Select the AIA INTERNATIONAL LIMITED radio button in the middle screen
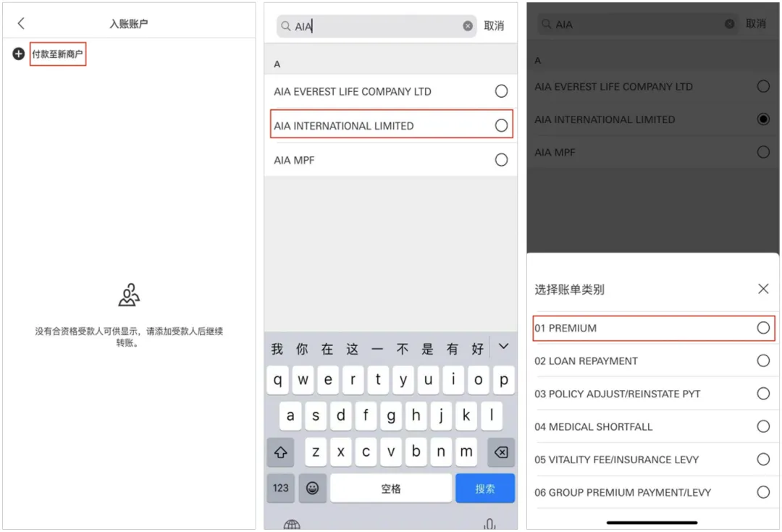The height and width of the screenshot is (532, 782). point(501,125)
